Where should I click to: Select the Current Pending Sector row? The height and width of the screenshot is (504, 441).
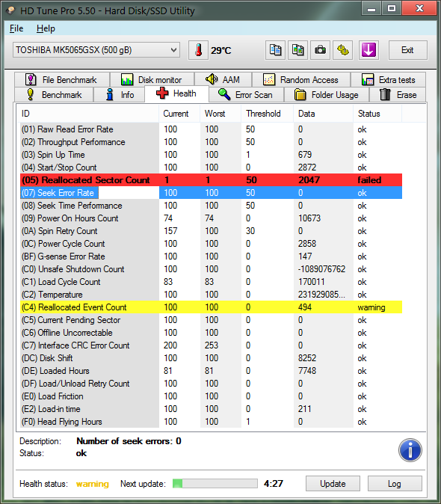click(x=211, y=320)
